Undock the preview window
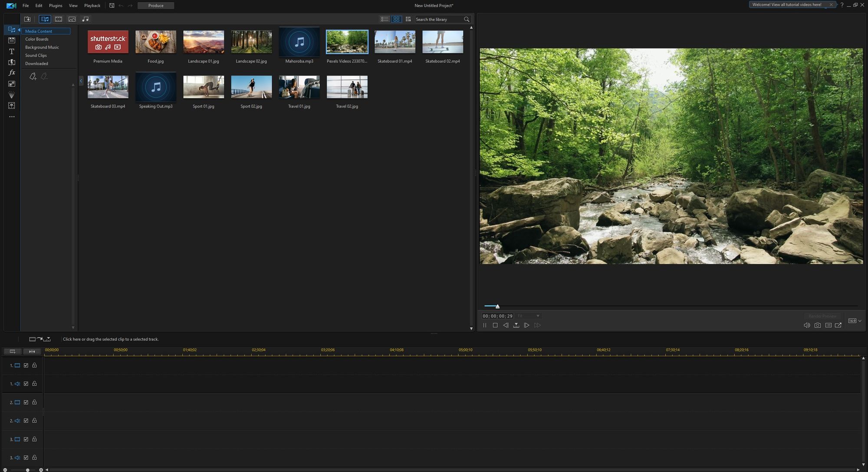 click(838, 325)
